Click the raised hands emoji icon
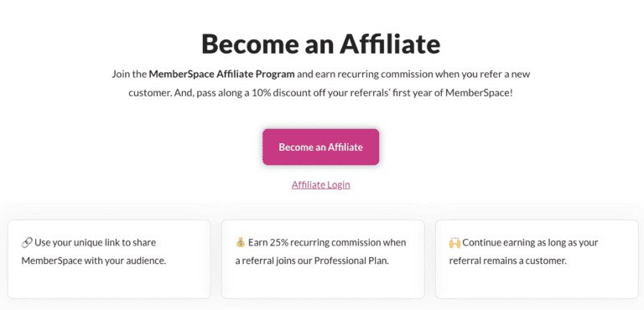 tap(454, 243)
